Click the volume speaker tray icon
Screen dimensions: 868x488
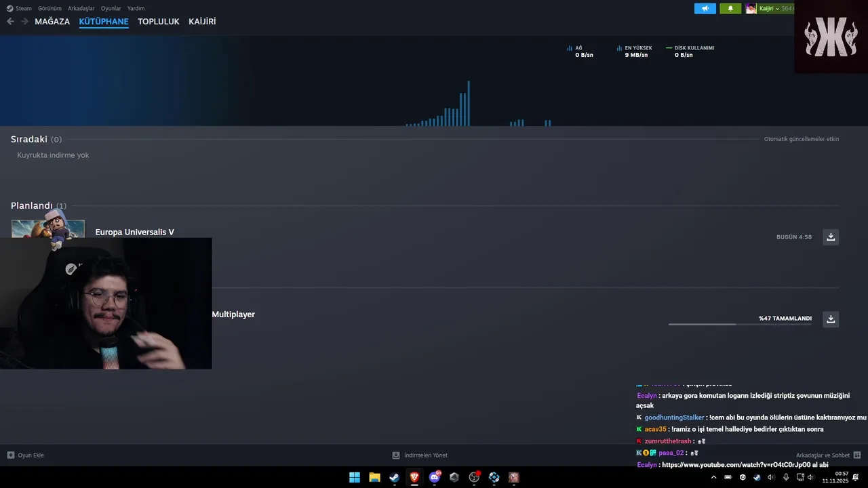(810, 477)
